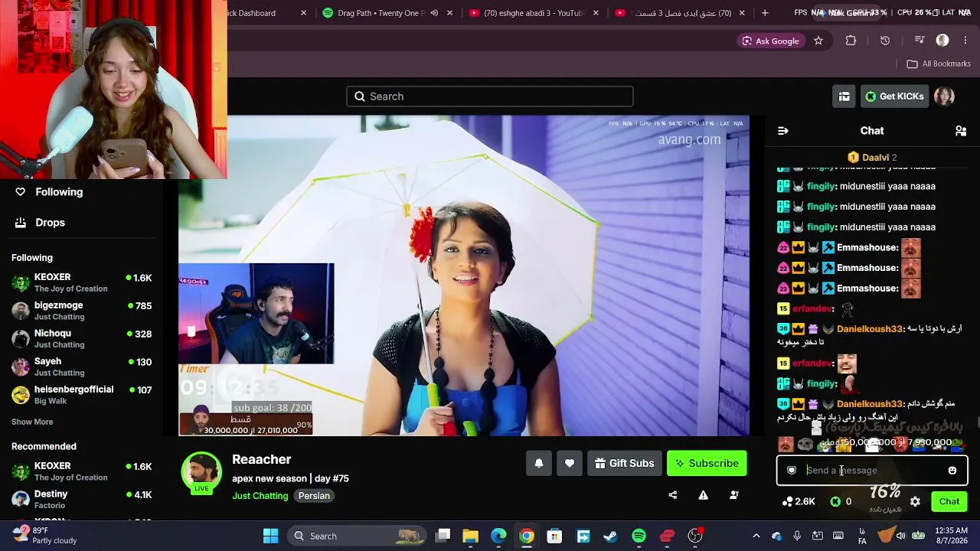980x551 pixels.
Task: Click the Just Chatting category link
Action: 260,496
